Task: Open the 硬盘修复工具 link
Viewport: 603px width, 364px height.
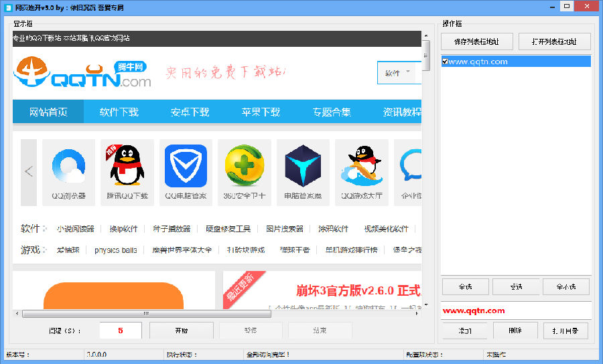Action: click(228, 229)
